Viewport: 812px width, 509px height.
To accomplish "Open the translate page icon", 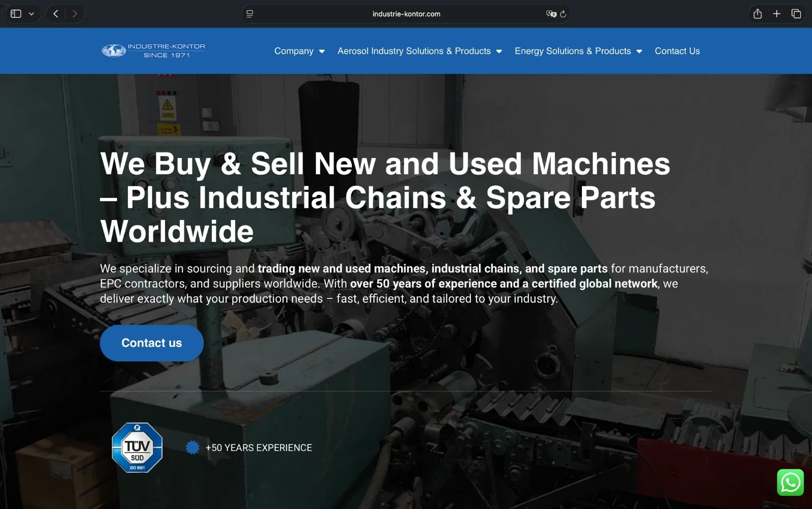I will (551, 14).
